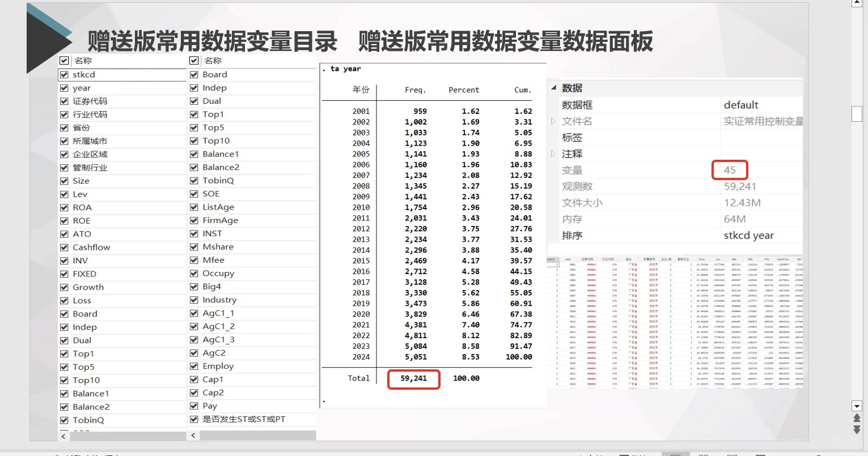The image size is (868, 456).
Task: Toggle the Mfee checkbox
Action: click(194, 260)
